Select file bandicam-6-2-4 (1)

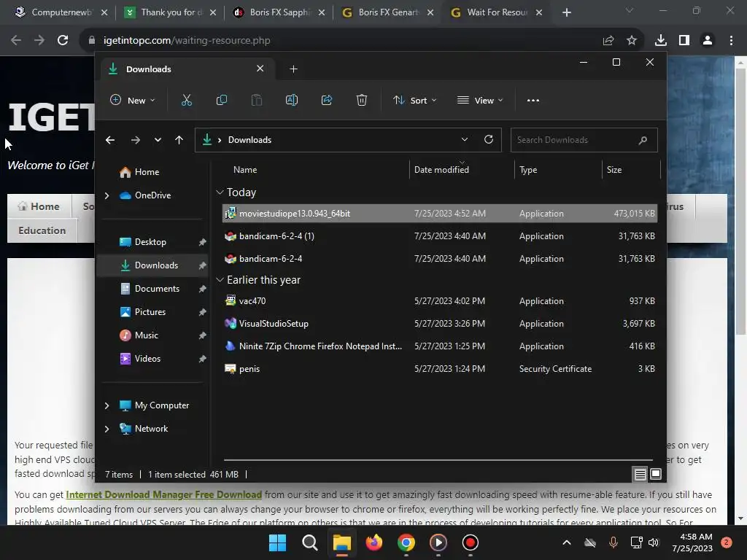point(440,236)
